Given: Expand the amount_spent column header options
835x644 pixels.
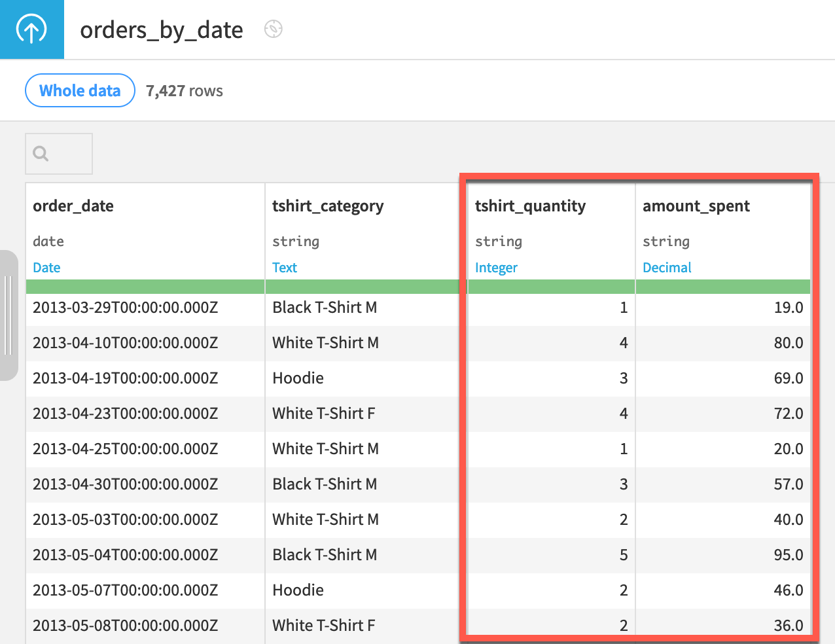Looking at the screenshot, I should point(696,206).
